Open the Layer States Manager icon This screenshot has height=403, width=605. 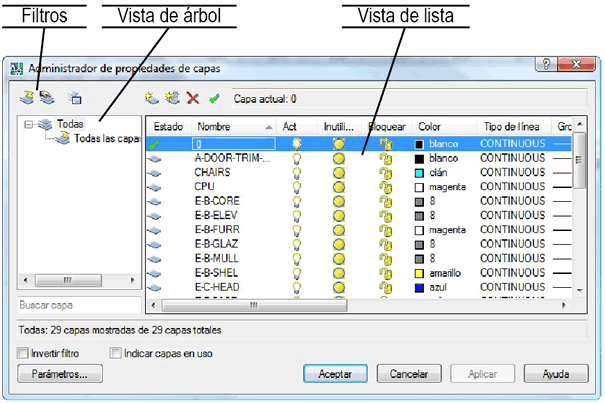tap(75, 98)
